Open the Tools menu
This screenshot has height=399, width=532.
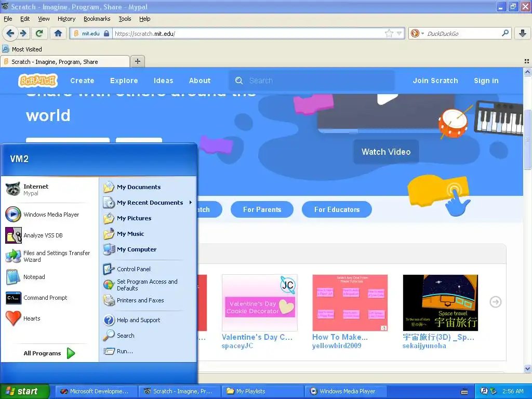point(125,19)
